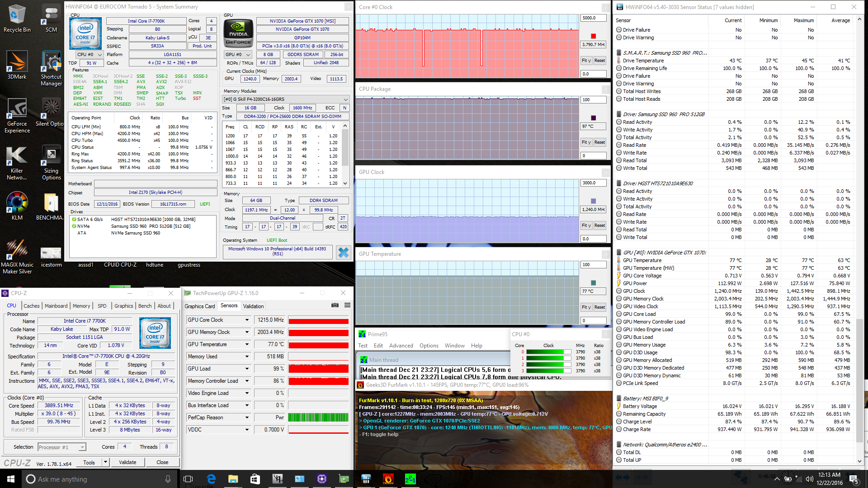Screen dimensions: 868x488
Task: Open the Validation tab in GPU-Z
Action: point(253,306)
